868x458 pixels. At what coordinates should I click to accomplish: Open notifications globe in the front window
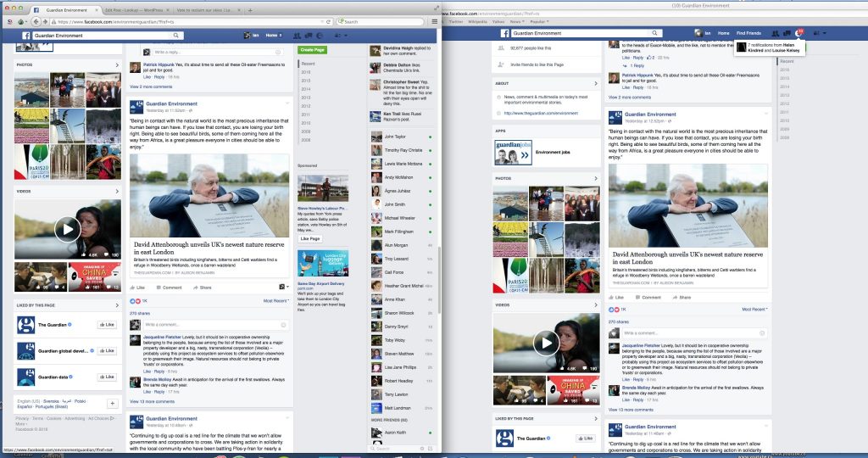[320, 36]
